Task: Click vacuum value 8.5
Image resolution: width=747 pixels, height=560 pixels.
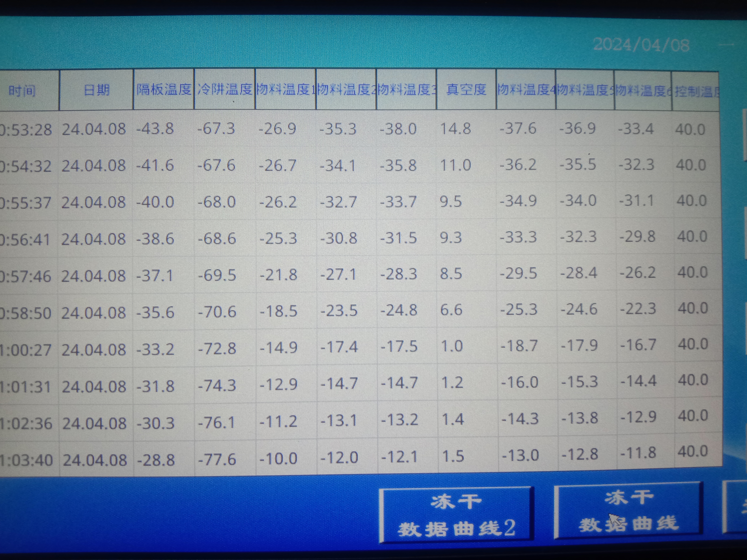Action: 451,274
